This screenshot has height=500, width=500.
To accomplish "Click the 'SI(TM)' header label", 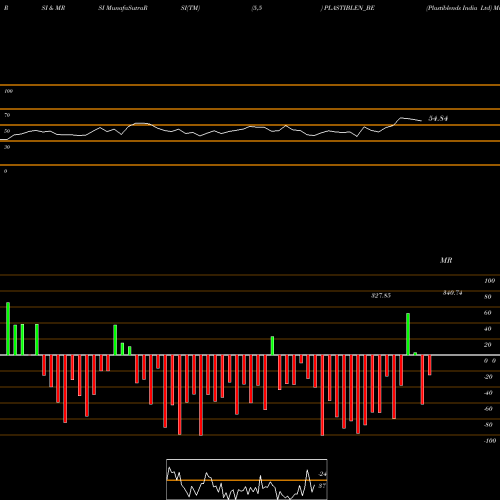I will point(190,8).
